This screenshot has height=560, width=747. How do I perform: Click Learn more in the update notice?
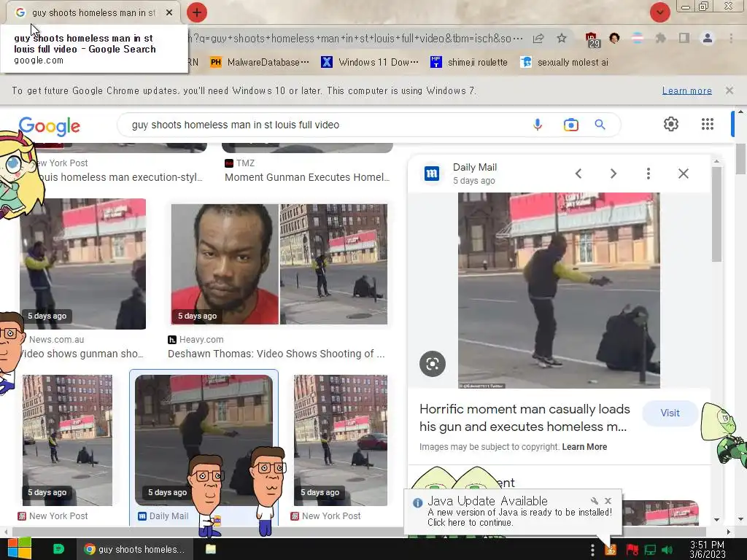tap(686, 90)
